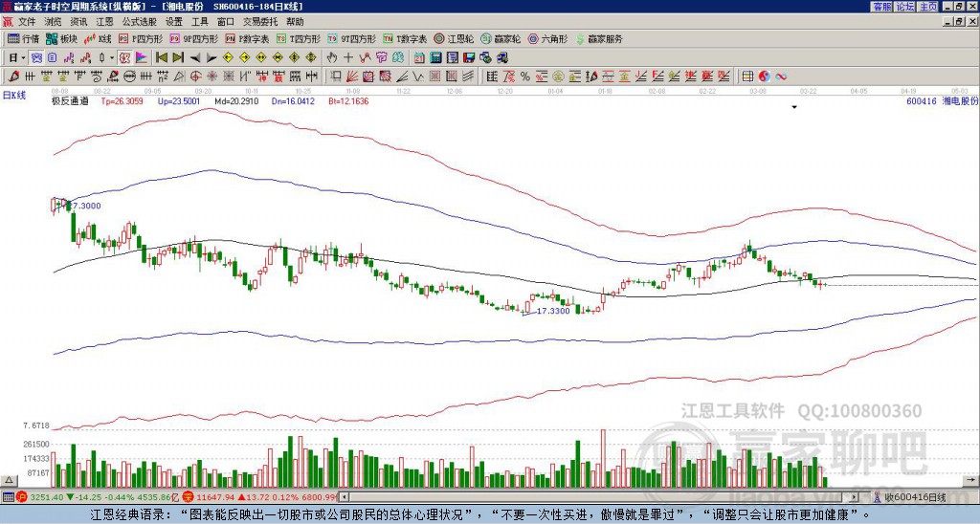Select the red pencil drawing tool
This screenshot has height=524, width=980.
click(x=13, y=76)
